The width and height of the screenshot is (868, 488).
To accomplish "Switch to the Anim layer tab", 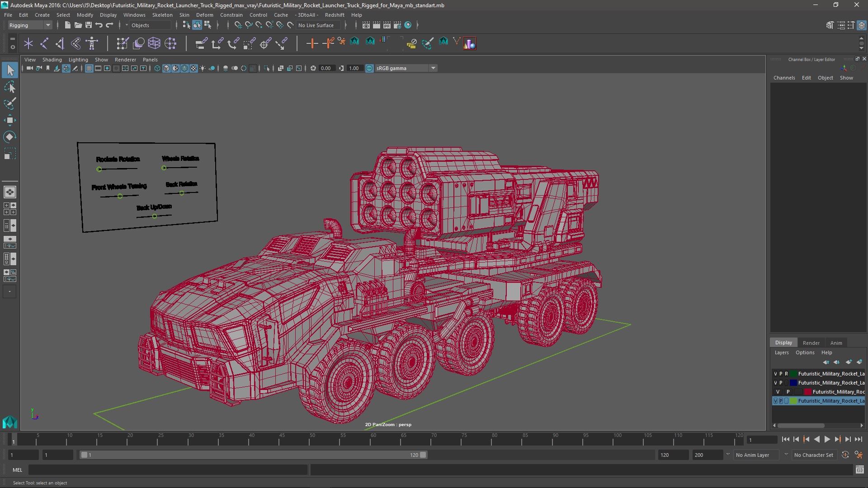I will point(836,343).
